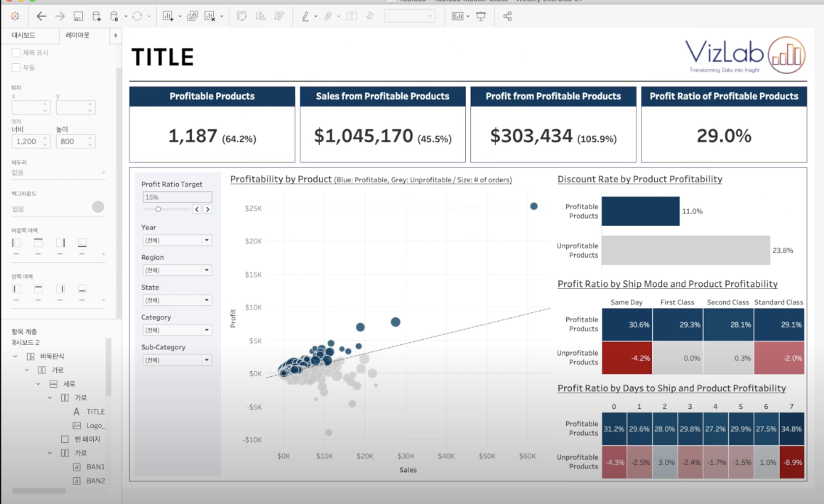The height and width of the screenshot is (504, 824).
Task: Redo with the forward arrow icon
Action: click(x=60, y=16)
